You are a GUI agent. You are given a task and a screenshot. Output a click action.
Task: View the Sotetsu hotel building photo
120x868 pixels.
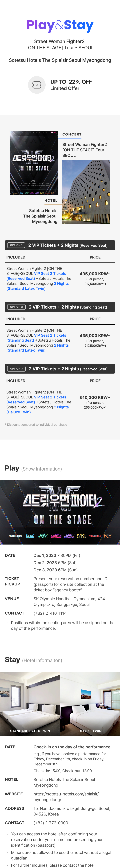click(86, 192)
